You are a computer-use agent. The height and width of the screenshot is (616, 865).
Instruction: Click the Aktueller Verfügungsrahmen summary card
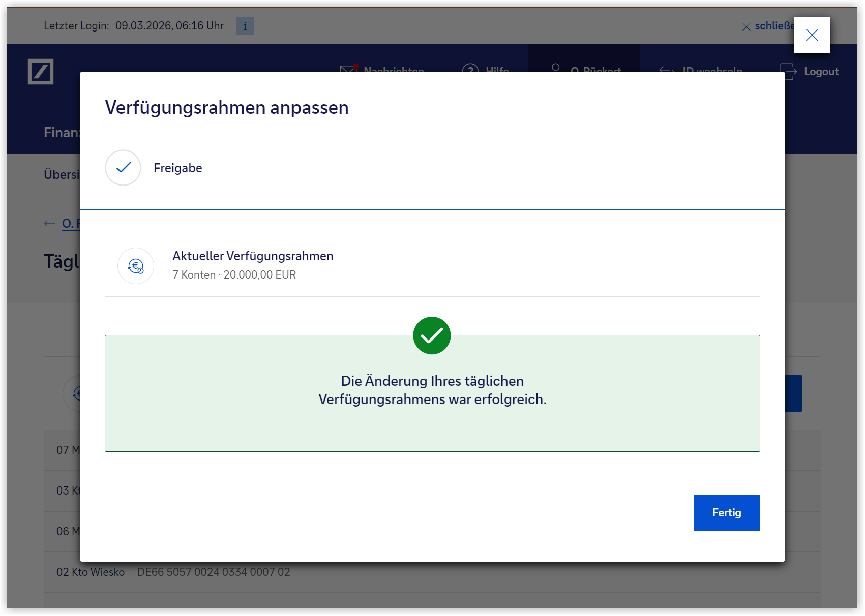432,266
